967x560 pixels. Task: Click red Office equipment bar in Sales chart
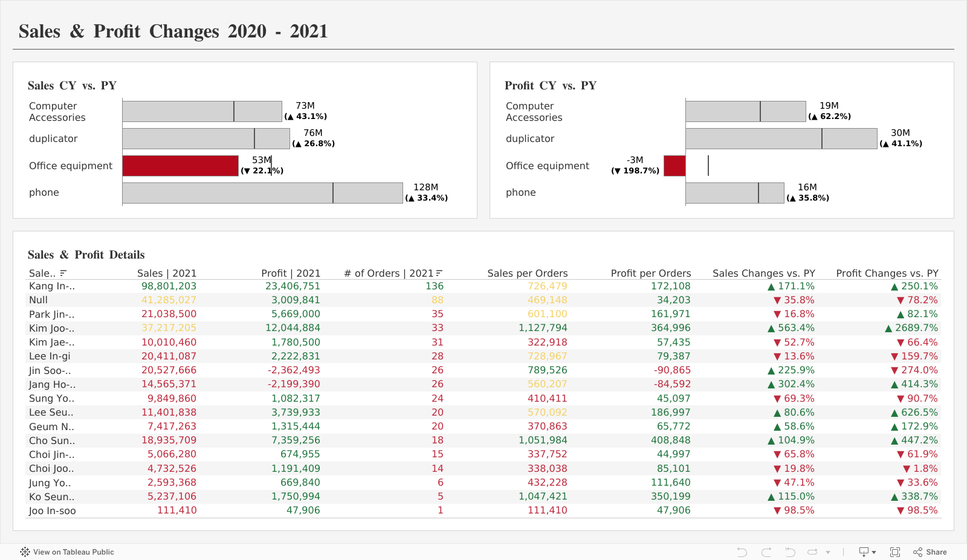click(180, 166)
